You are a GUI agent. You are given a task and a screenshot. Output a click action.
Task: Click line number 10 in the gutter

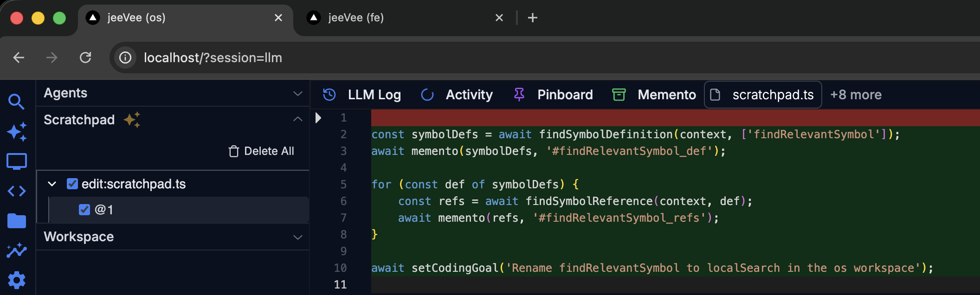click(340, 268)
